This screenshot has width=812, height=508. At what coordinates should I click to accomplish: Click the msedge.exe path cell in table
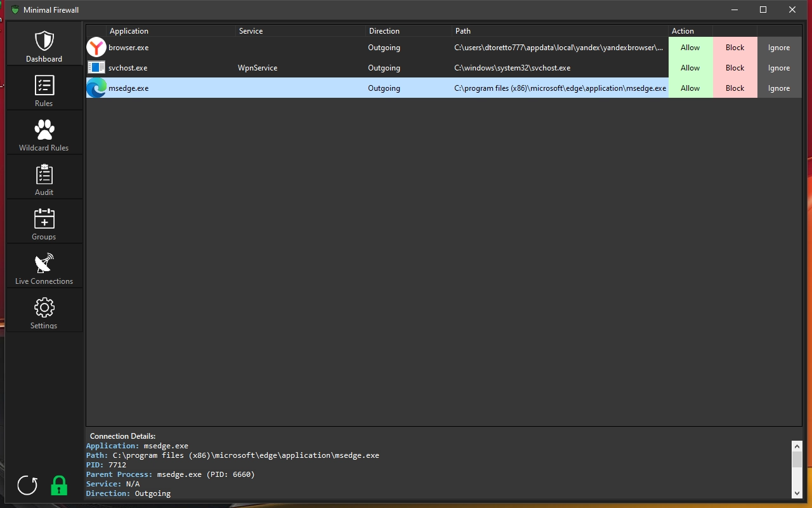(x=560, y=88)
